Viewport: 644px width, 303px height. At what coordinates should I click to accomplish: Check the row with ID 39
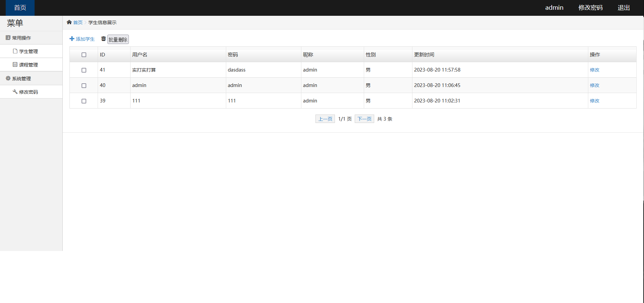(x=84, y=101)
